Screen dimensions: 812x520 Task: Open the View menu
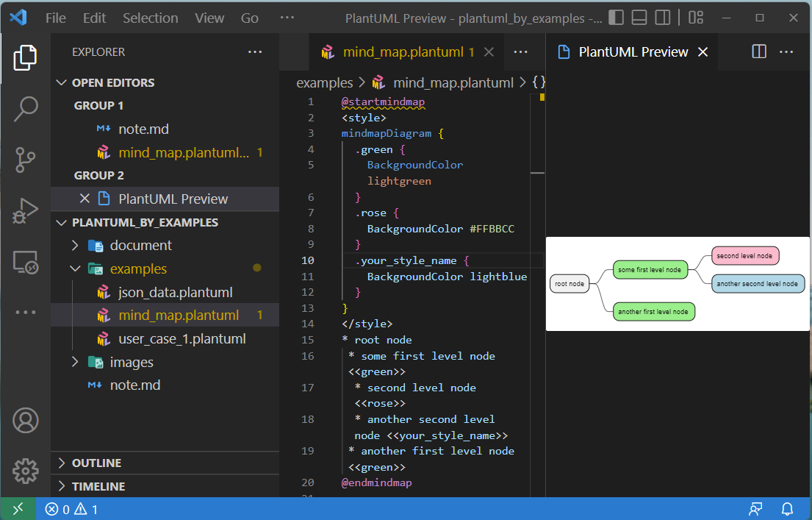pos(209,18)
